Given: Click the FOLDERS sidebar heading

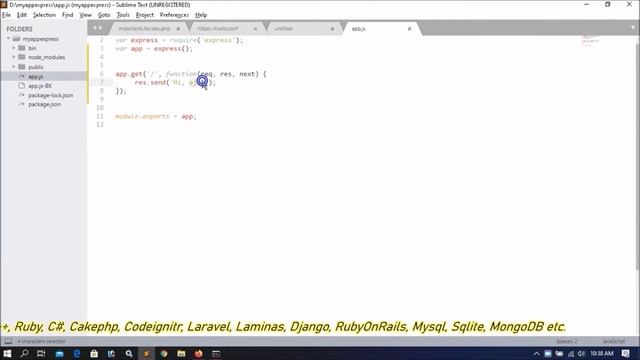Looking at the screenshot, I should click(19, 29).
